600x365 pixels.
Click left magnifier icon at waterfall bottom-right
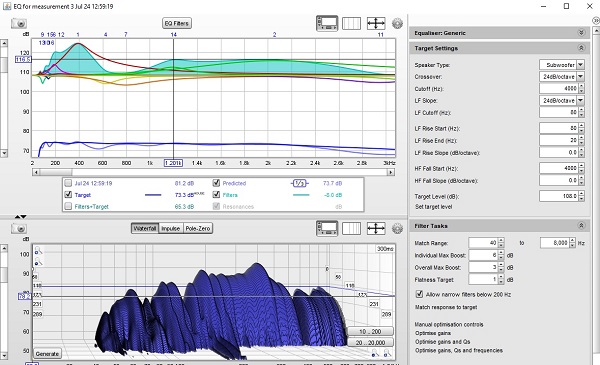(375, 353)
